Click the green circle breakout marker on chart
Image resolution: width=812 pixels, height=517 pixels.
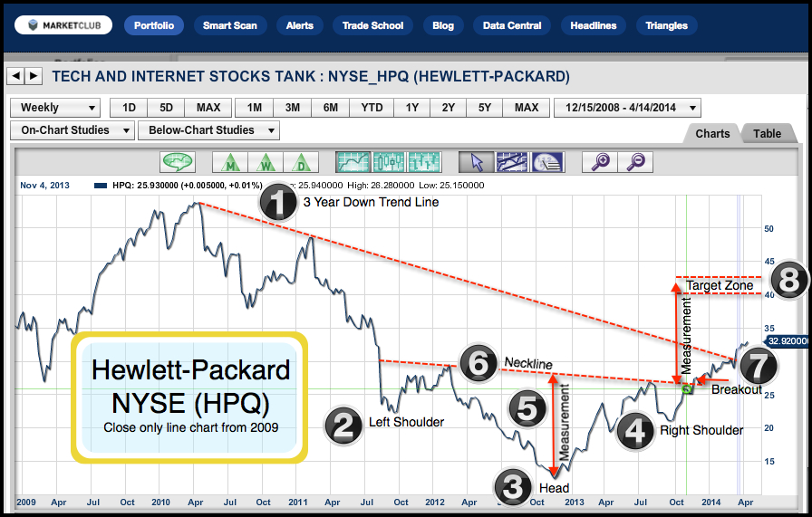click(x=687, y=389)
